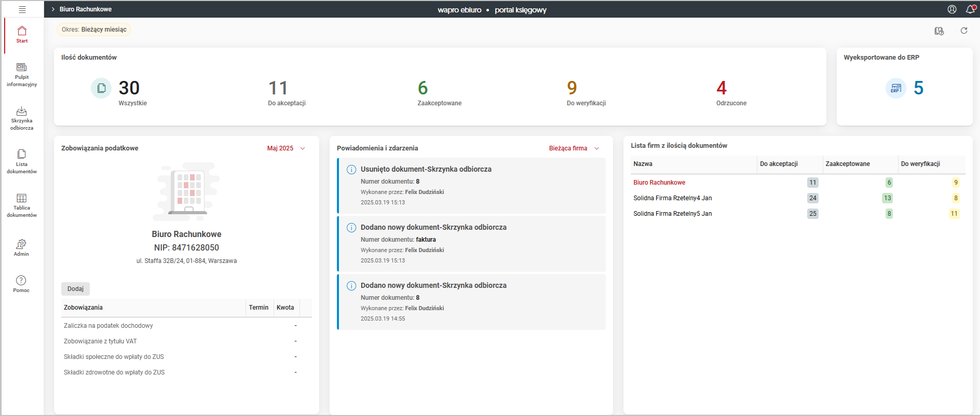Viewport: 980px width, 416px height.
Task: Click Odrzucone count 4
Action: point(722,88)
